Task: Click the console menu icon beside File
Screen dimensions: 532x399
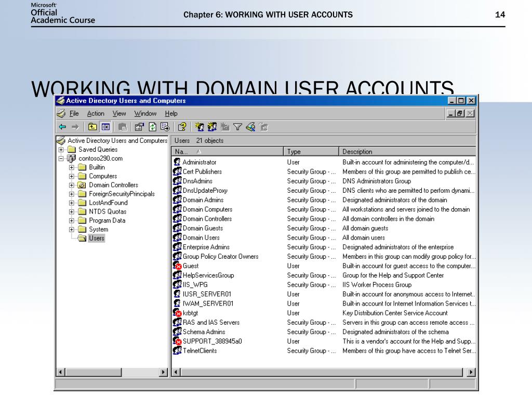Action: coord(61,113)
